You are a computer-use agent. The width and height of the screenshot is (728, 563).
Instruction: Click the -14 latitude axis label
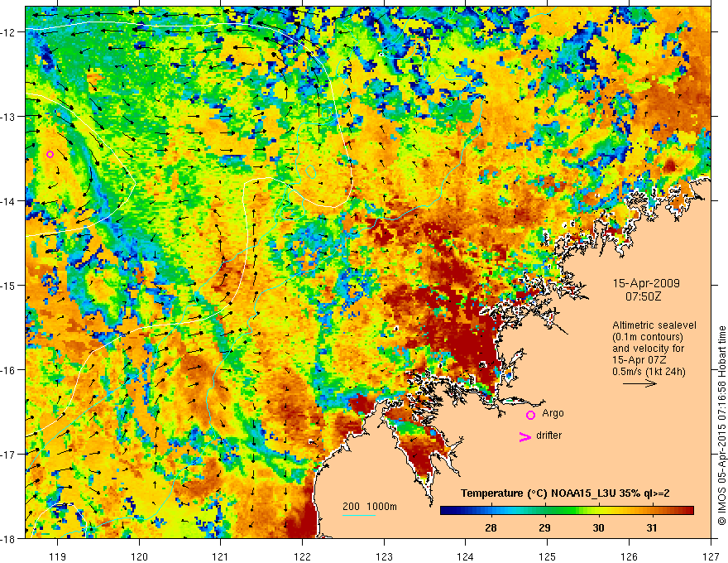pyautogui.click(x=10, y=201)
